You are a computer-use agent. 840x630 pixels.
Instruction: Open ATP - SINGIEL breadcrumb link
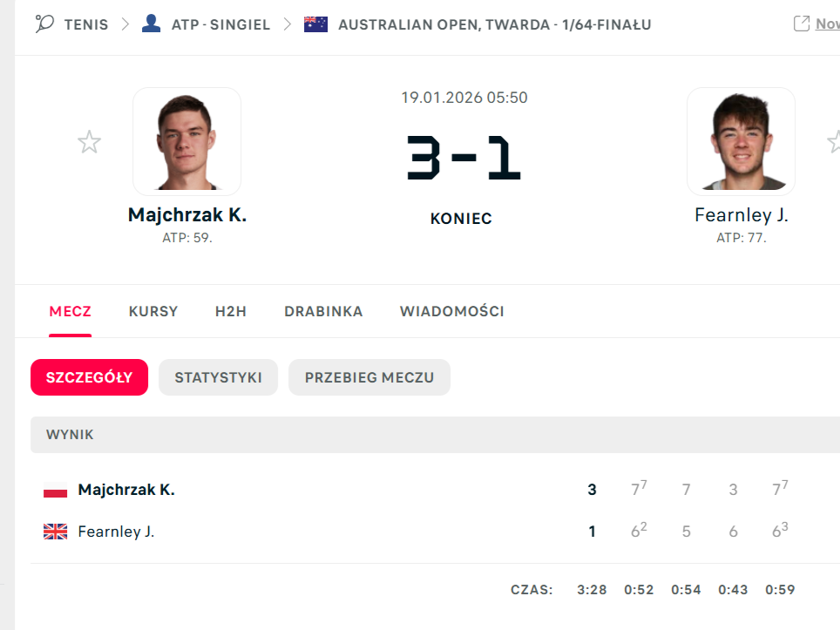(222, 24)
